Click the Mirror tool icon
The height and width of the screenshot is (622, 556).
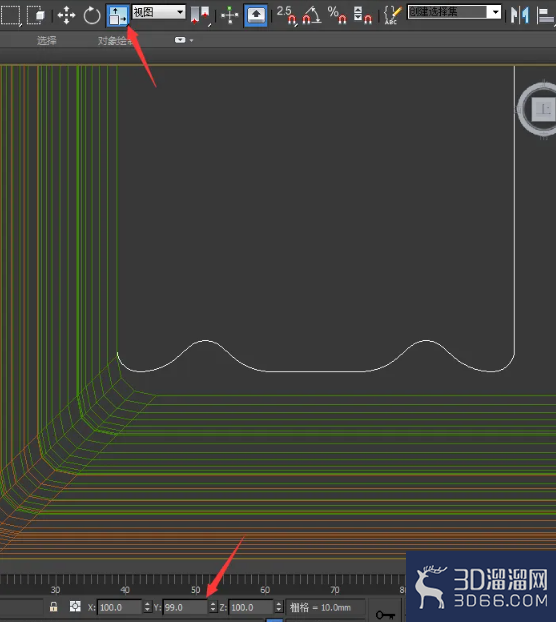(x=520, y=15)
